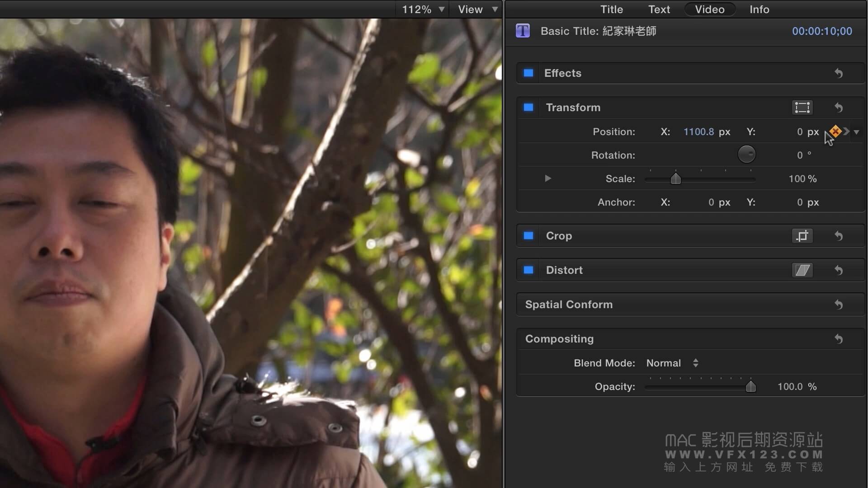This screenshot has height=488, width=868.
Task: Toggle the Distort enable checkbox
Action: pyautogui.click(x=528, y=270)
